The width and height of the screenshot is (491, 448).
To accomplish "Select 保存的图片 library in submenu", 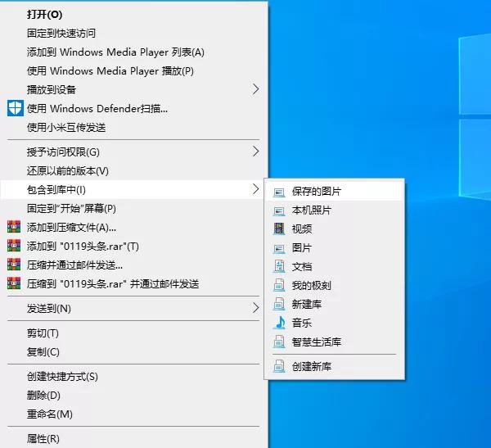I will click(334, 191).
